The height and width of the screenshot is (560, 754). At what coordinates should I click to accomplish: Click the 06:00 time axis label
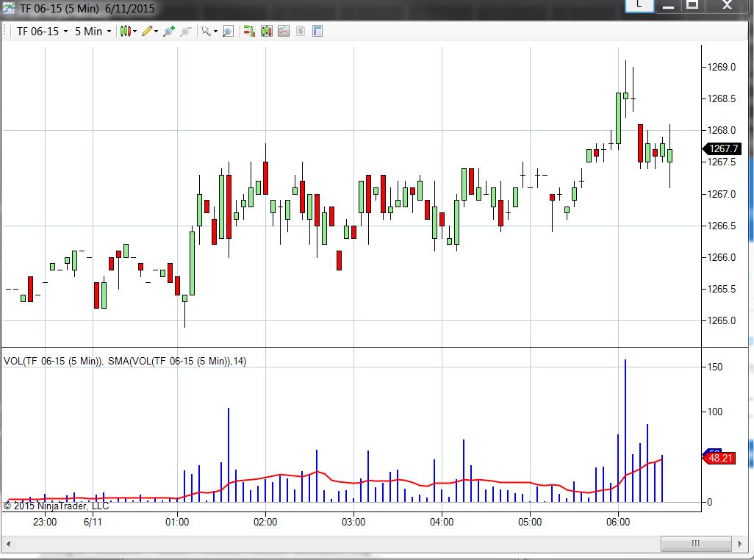pyautogui.click(x=618, y=522)
